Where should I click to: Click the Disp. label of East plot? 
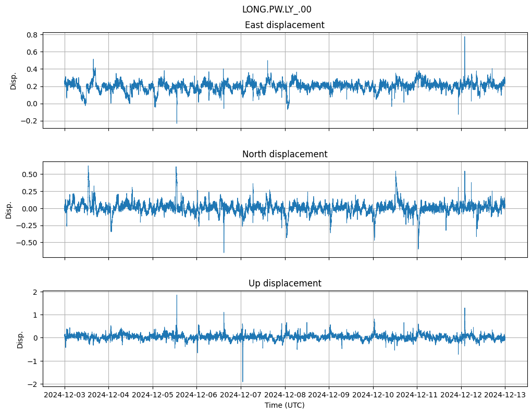pyautogui.click(x=14, y=80)
